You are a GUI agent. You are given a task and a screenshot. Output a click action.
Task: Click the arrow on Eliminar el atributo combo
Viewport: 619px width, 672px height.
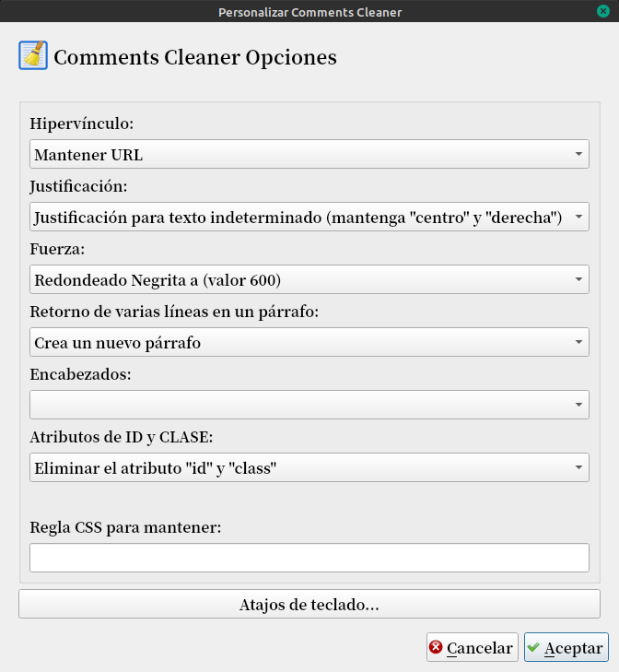coord(578,467)
